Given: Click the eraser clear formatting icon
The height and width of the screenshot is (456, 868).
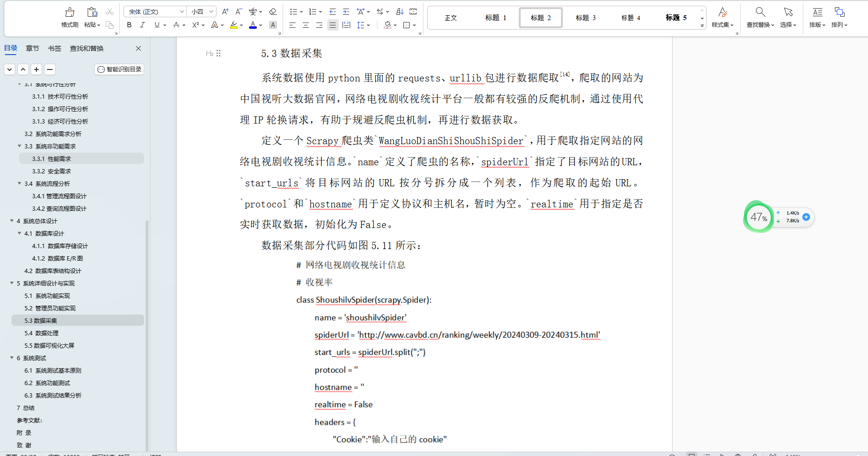Looking at the screenshot, I should [273, 11].
